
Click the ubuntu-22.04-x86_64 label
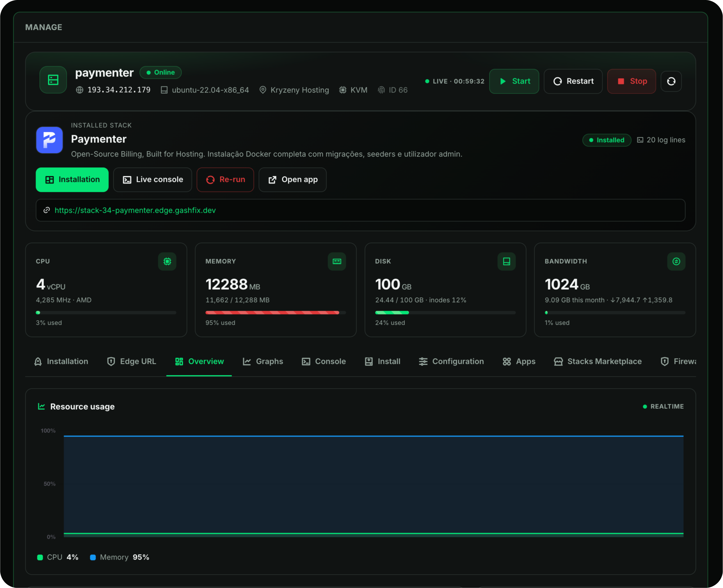tap(210, 90)
